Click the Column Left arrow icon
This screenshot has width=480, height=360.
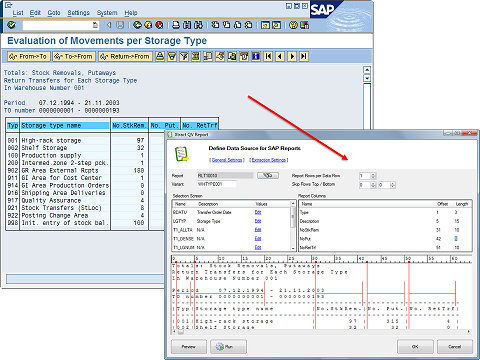point(280,56)
